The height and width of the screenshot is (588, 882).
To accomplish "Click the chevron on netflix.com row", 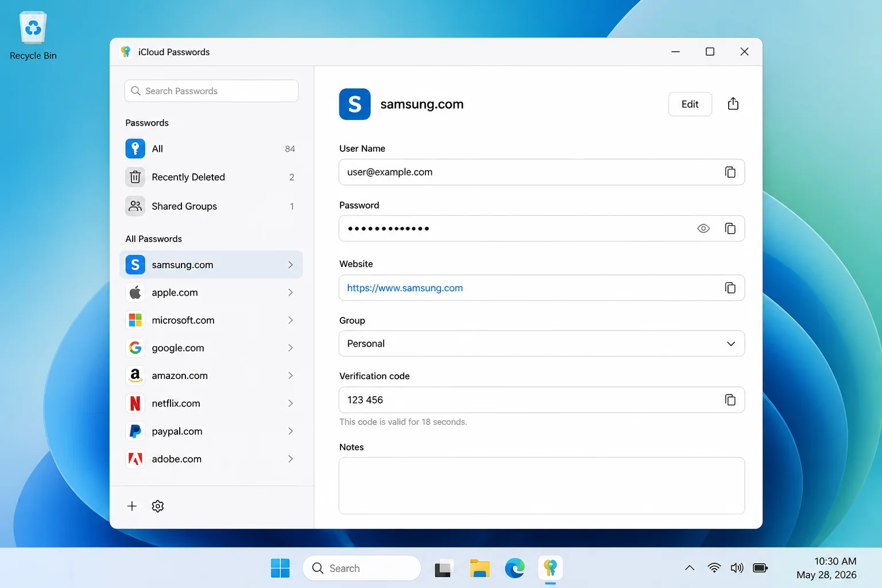I will [291, 403].
